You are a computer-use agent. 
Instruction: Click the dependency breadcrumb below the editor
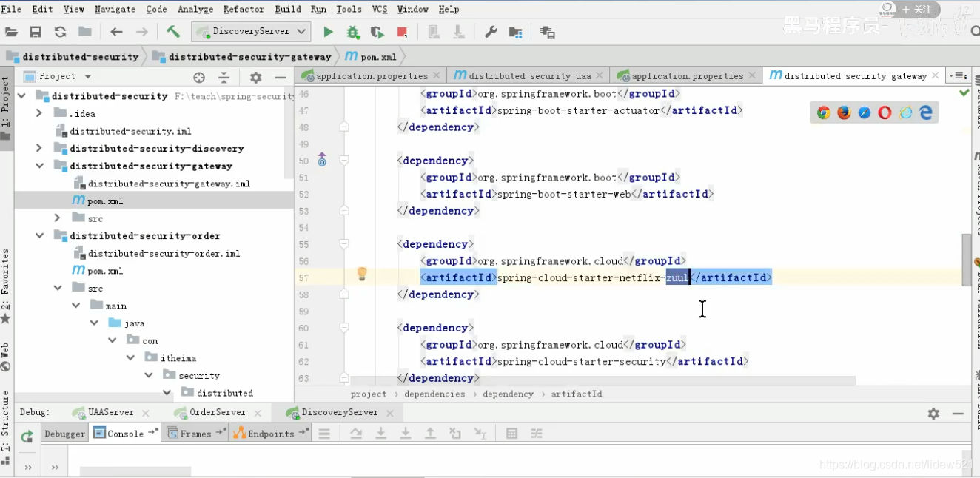click(x=508, y=394)
